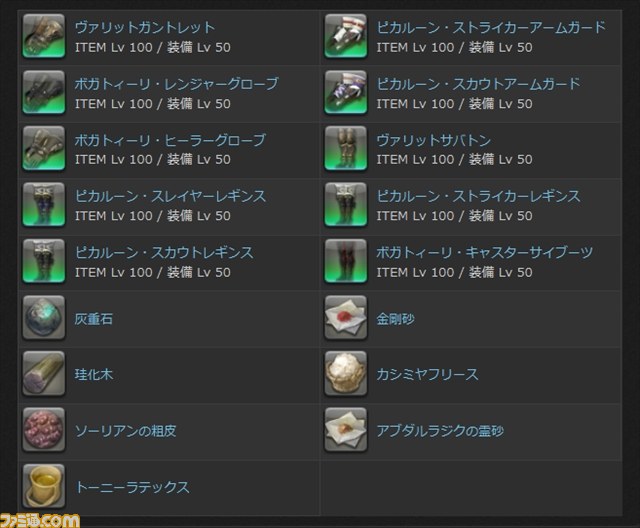Select the アブダルラジクの霊砂 icon
640x528 pixels.
point(346,430)
